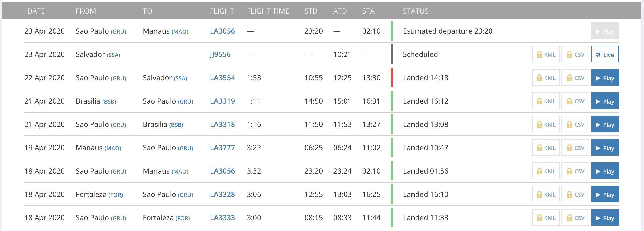Open locked CSV for flight LA3554
Image resolution: width=644 pixels, height=231 pixels.
575,77
